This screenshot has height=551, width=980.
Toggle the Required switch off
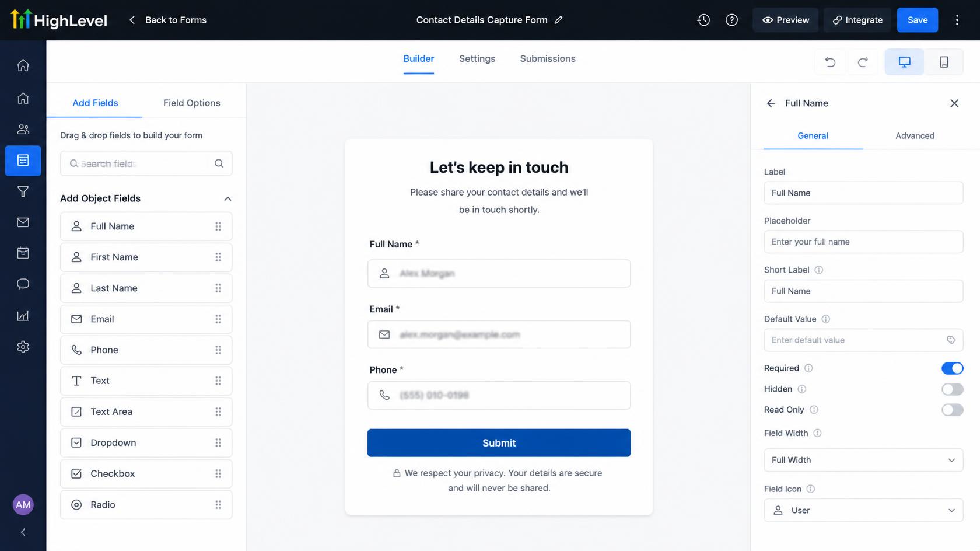point(952,368)
